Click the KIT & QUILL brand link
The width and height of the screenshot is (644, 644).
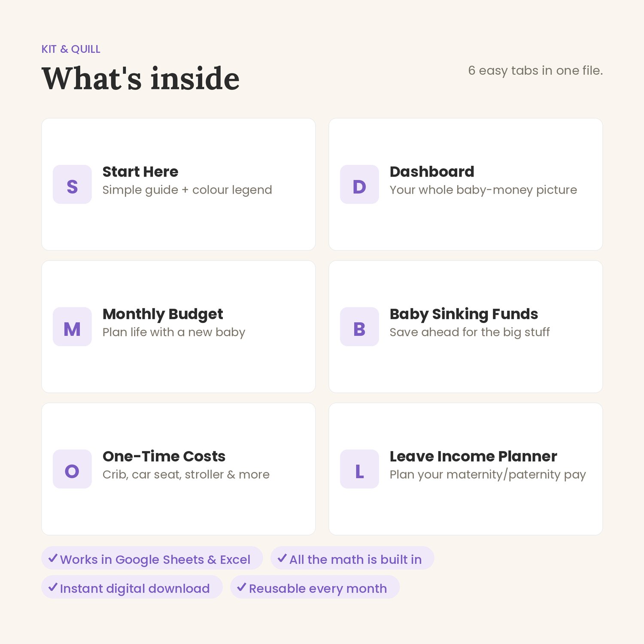click(x=71, y=49)
